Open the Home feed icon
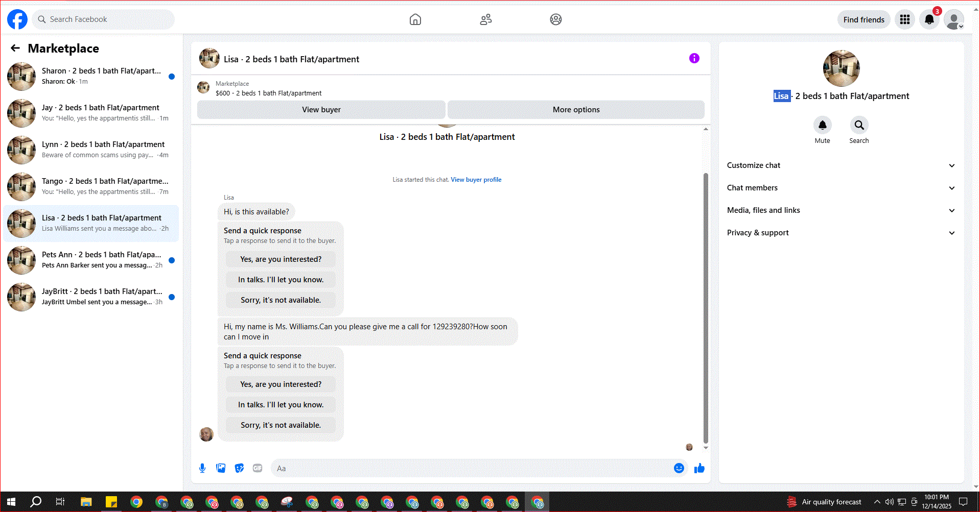This screenshot has height=512, width=980. pos(415,19)
